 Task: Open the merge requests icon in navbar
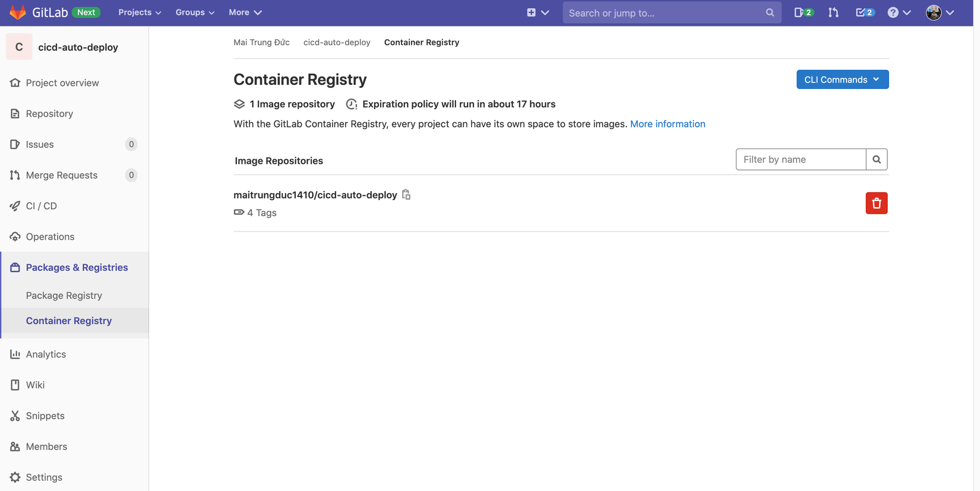tap(833, 12)
